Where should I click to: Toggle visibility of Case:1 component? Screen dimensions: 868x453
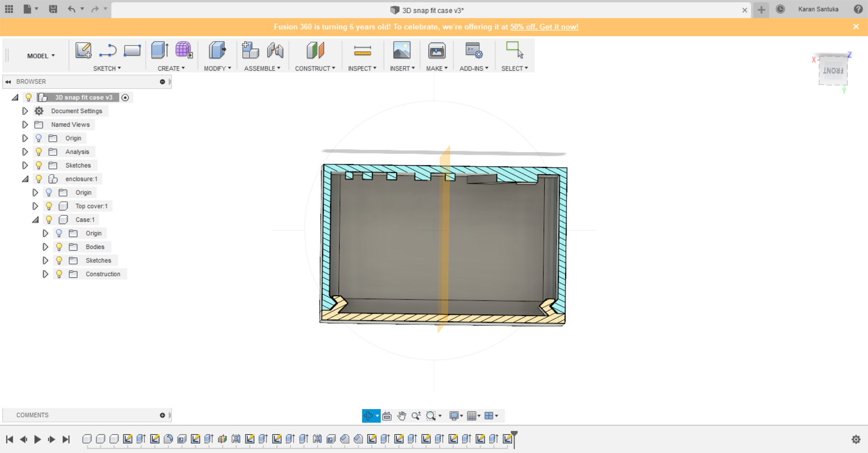tap(49, 219)
